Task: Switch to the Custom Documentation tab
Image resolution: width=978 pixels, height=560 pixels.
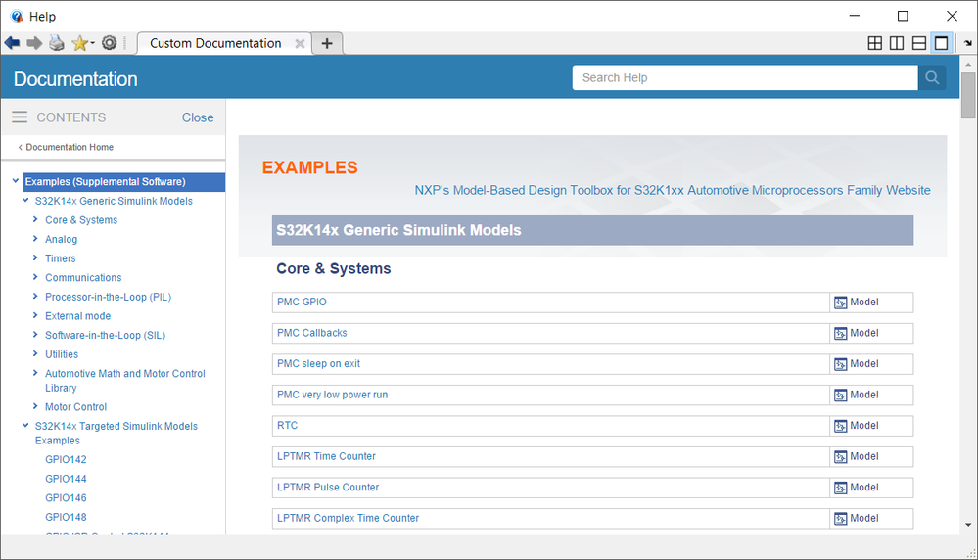Action: tap(215, 44)
